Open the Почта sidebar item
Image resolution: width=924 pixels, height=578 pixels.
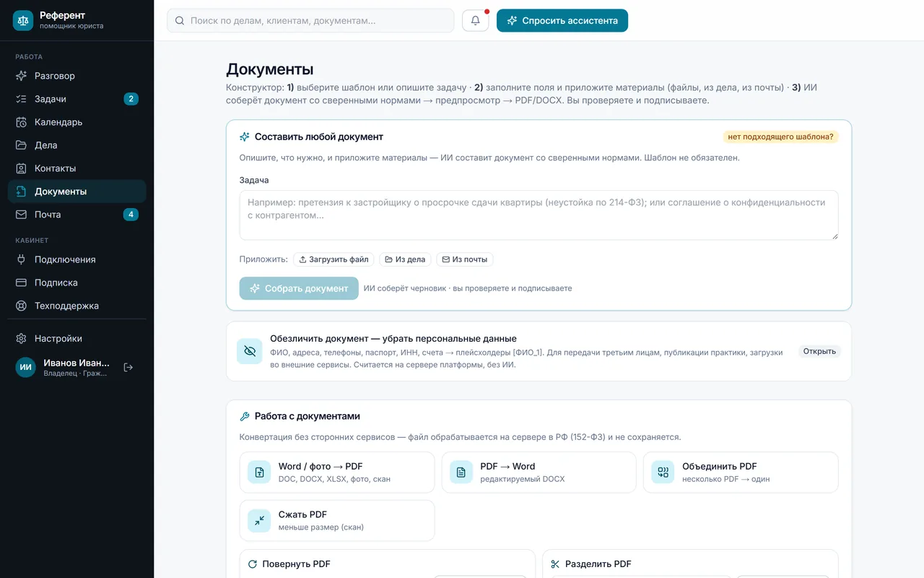77,215
